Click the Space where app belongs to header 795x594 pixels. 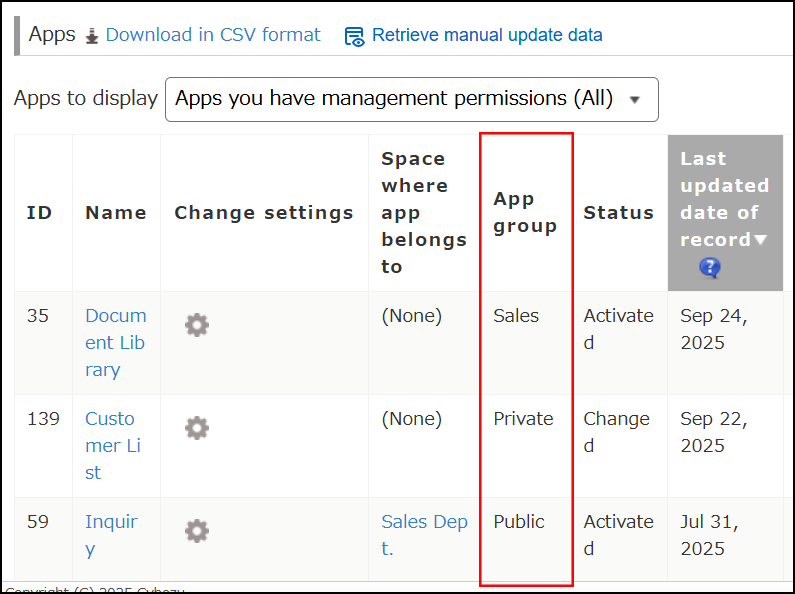pyautogui.click(x=424, y=212)
